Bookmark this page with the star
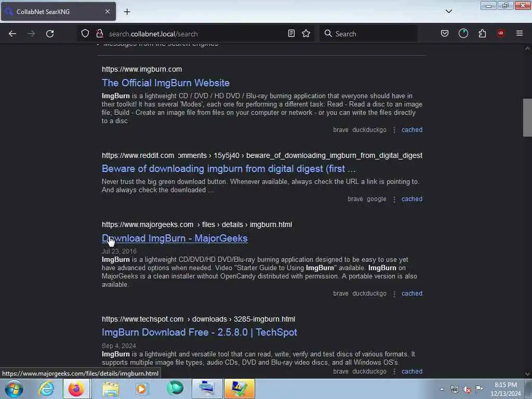 306,33
